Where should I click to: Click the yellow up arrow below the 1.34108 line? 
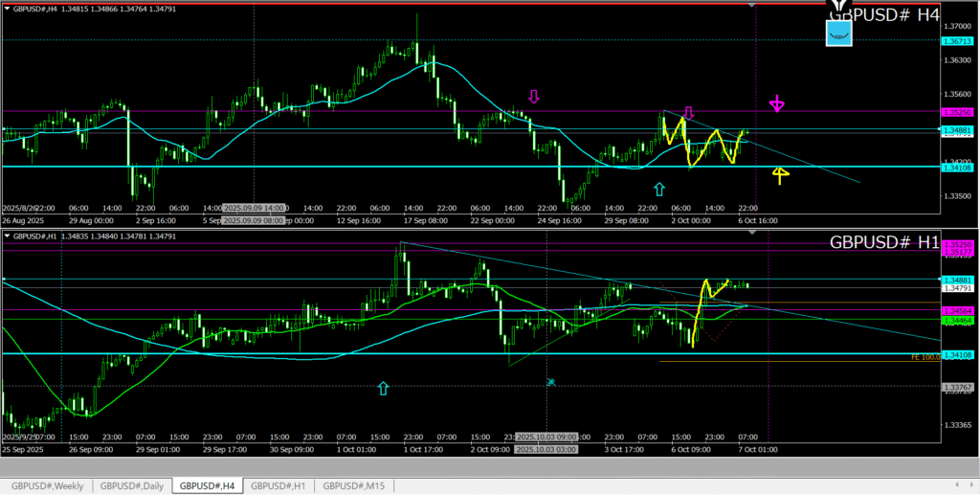tap(780, 175)
